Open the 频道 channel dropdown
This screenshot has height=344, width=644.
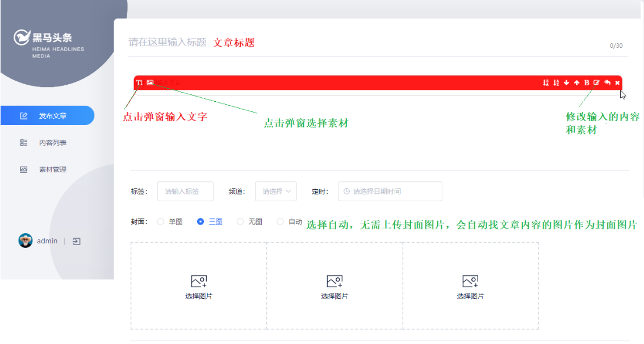pos(276,191)
